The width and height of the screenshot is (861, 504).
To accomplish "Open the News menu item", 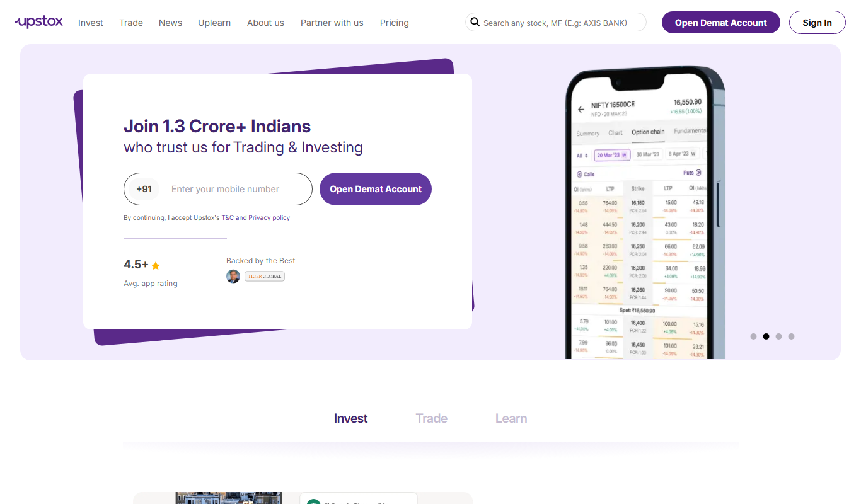I will click(x=170, y=23).
